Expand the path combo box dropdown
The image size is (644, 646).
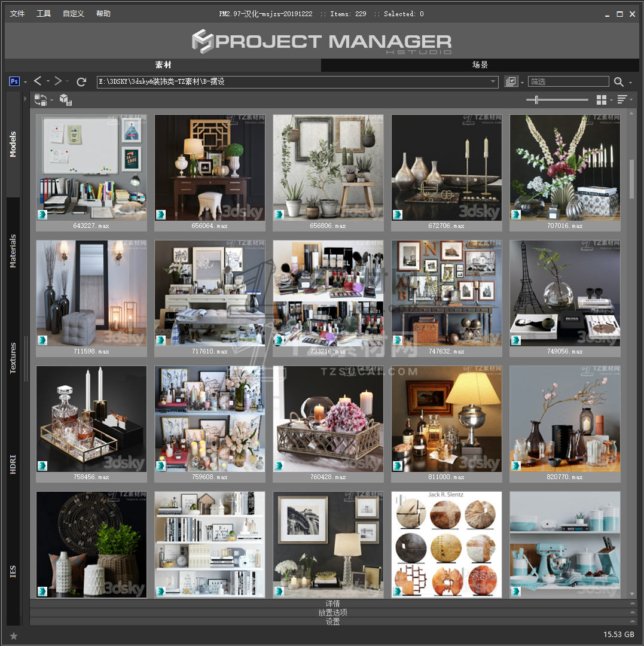click(493, 81)
